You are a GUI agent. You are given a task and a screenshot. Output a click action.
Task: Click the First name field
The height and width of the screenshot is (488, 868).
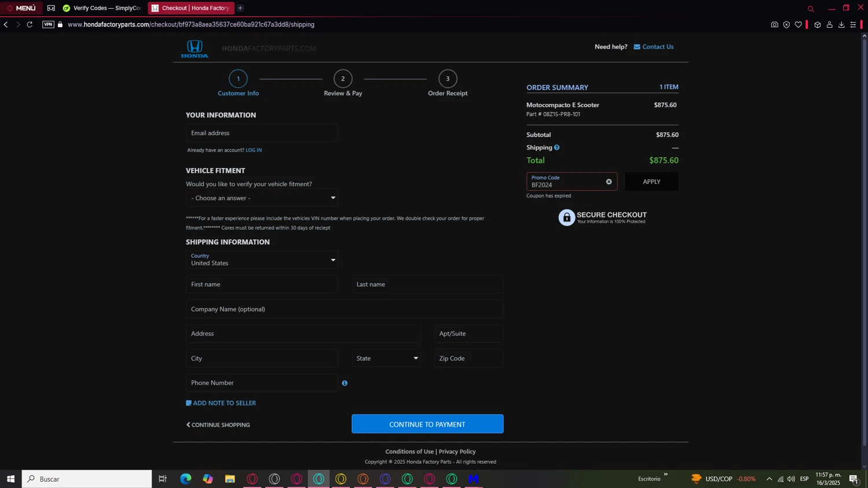coord(262,284)
